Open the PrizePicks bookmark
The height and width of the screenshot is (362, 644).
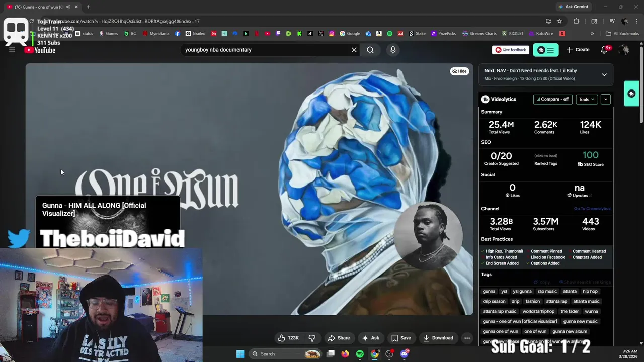tap(443, 34)
